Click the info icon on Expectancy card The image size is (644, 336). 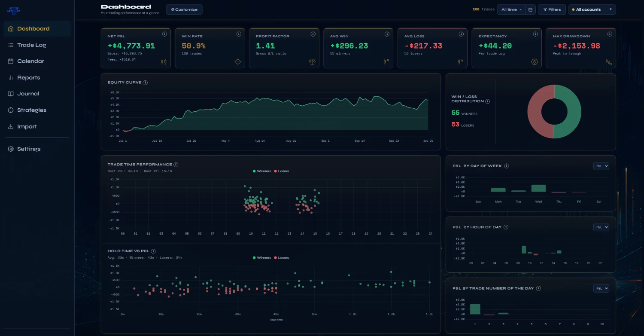(x=535, y=34)
